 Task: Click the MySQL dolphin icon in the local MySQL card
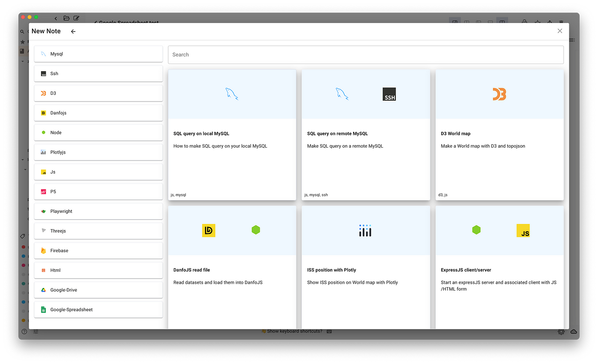232,94
